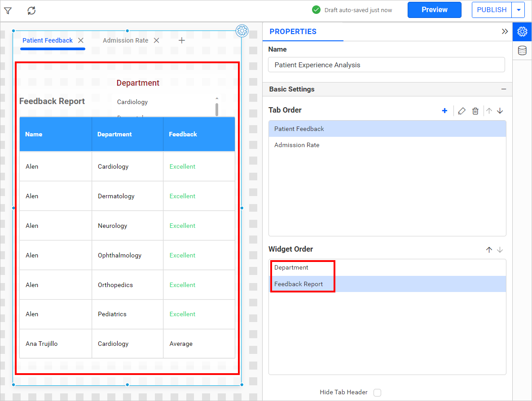Screen dimensions: 532x401
Task: Select Admission Rate in the Tab Order list
Action: click(x=297, y=145)
